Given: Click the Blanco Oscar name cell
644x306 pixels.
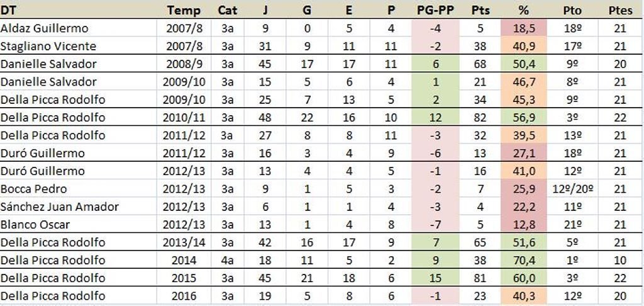Looking at the screenshot, I should (x=35, y=224).
